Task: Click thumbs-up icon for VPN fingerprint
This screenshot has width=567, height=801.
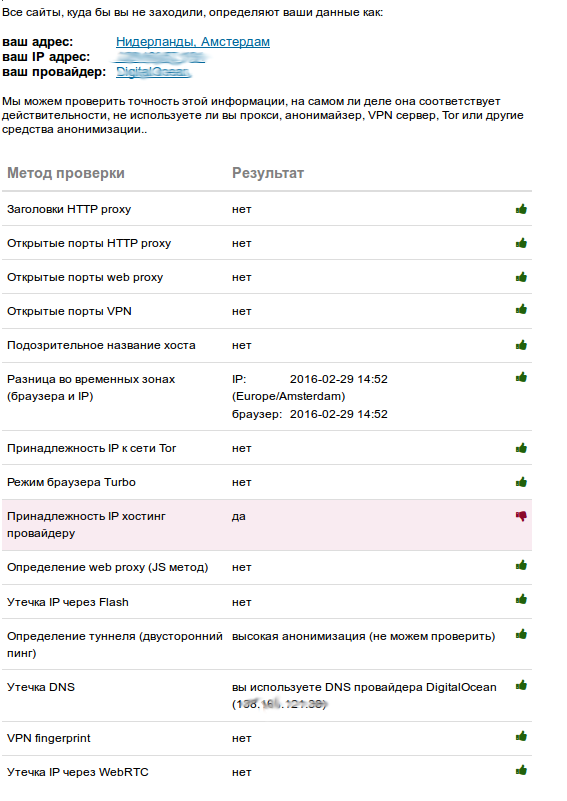Action: [521, 736]
